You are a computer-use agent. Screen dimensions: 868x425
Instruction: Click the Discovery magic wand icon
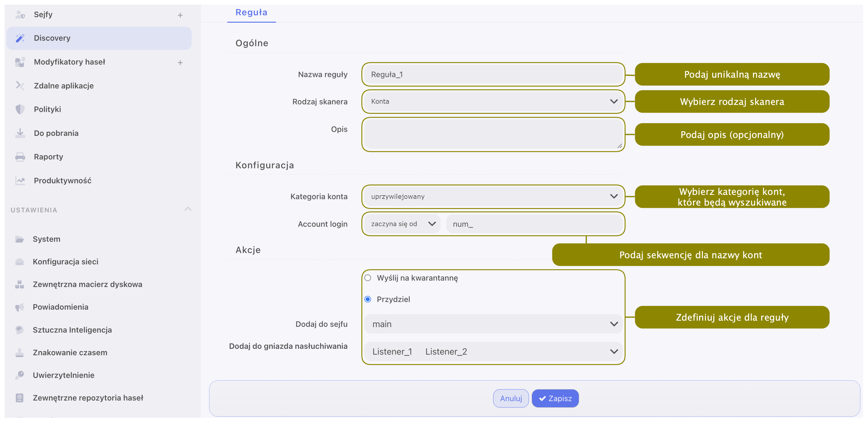[20, 38]
